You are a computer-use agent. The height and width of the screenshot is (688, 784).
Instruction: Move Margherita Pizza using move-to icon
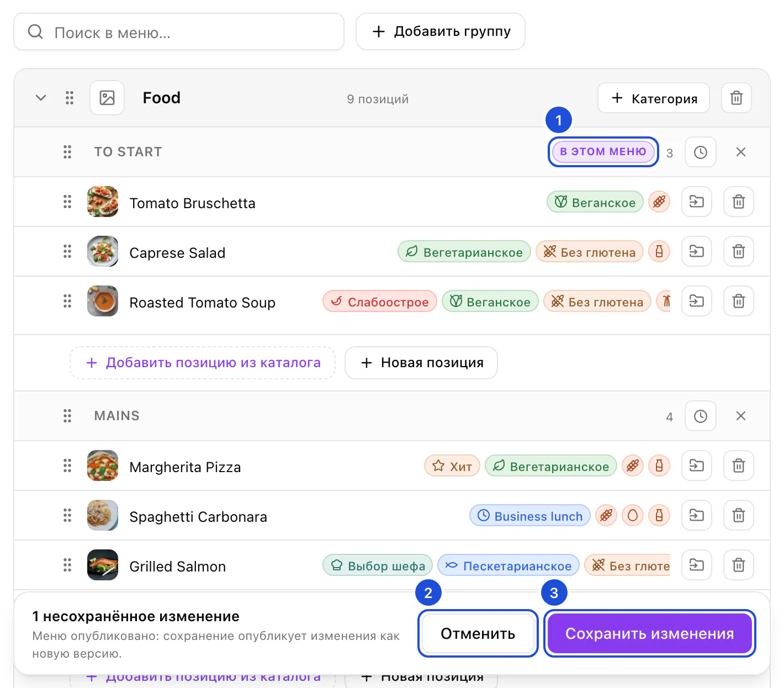tap(697, 466)
